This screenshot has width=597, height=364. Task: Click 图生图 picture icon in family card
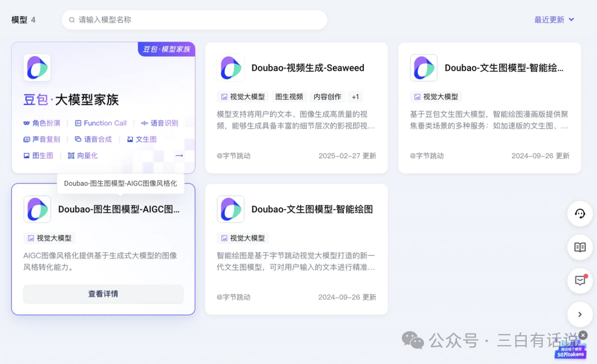pos(27,156)
